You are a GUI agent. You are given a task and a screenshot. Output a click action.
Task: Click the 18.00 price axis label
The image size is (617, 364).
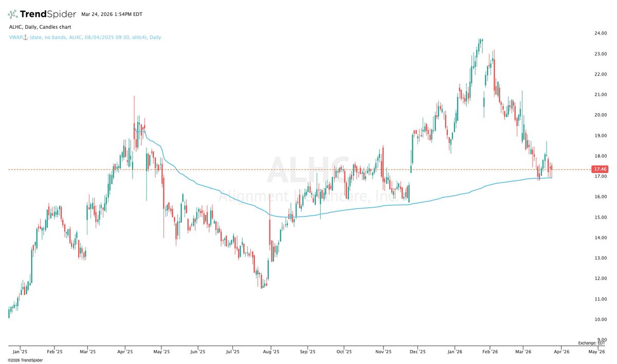tap(601, 156)
